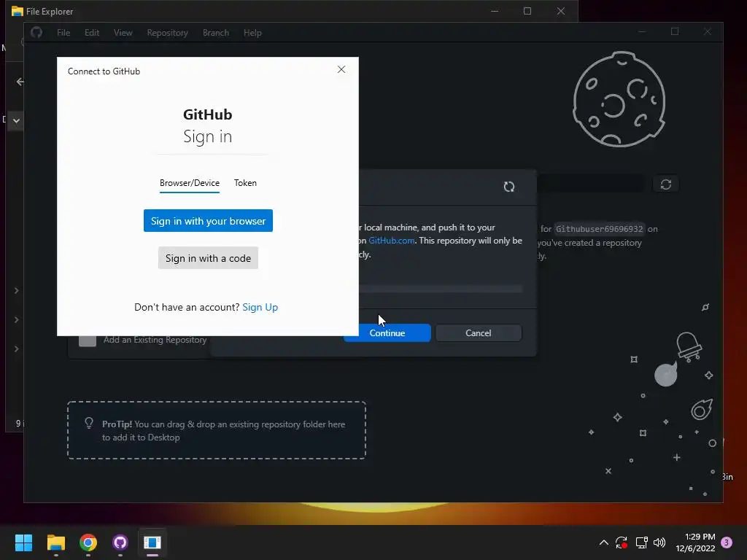
Task: Open GitHub Desktop from the taskbar
Action: coord(120,542)
